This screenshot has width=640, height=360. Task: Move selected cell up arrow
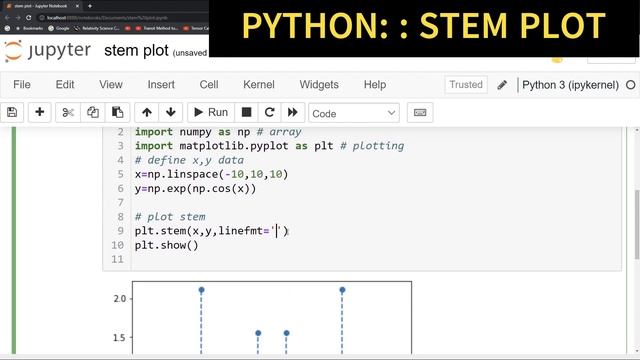pyautogui.click(x=147, y=112)
